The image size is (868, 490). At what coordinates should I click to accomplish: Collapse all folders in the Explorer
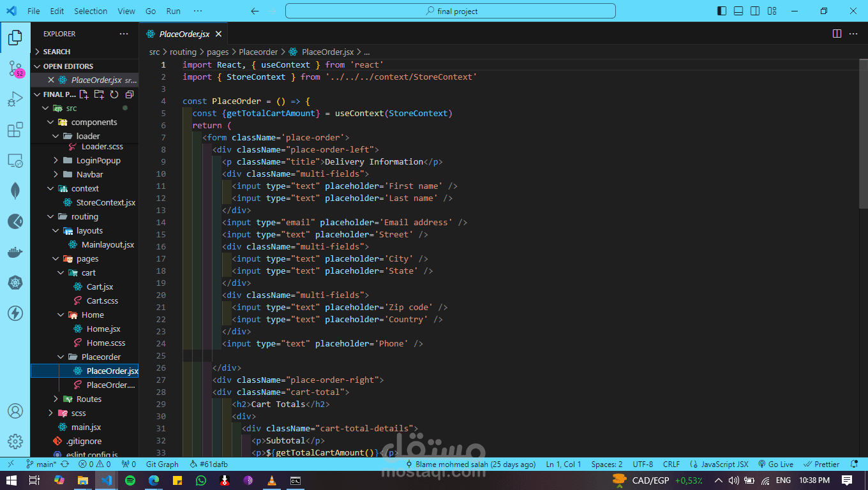130,94
